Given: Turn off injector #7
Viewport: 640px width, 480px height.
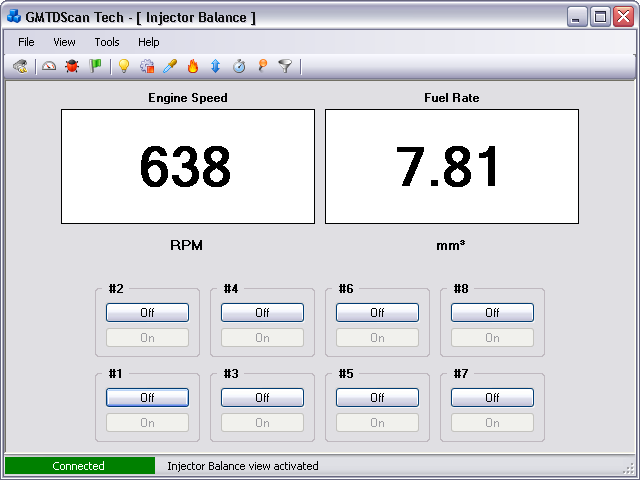Looking at the screenshot, I should point(492,398).
